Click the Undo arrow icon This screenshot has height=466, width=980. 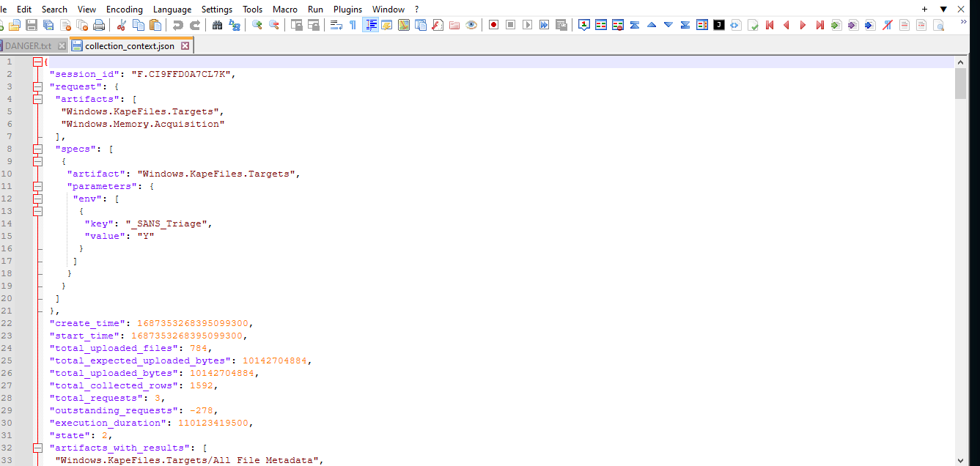(x=178, y=25)
